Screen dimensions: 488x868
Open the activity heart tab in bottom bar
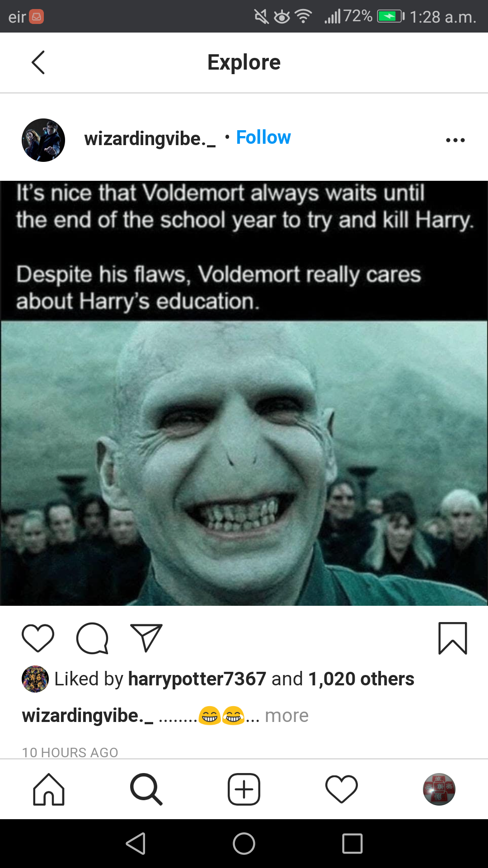pos(342,789)
